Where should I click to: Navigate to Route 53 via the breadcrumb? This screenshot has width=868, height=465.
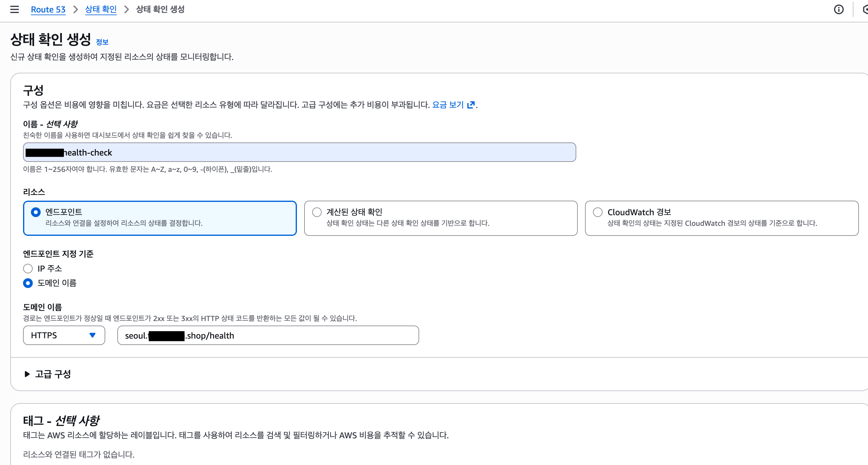48,9
